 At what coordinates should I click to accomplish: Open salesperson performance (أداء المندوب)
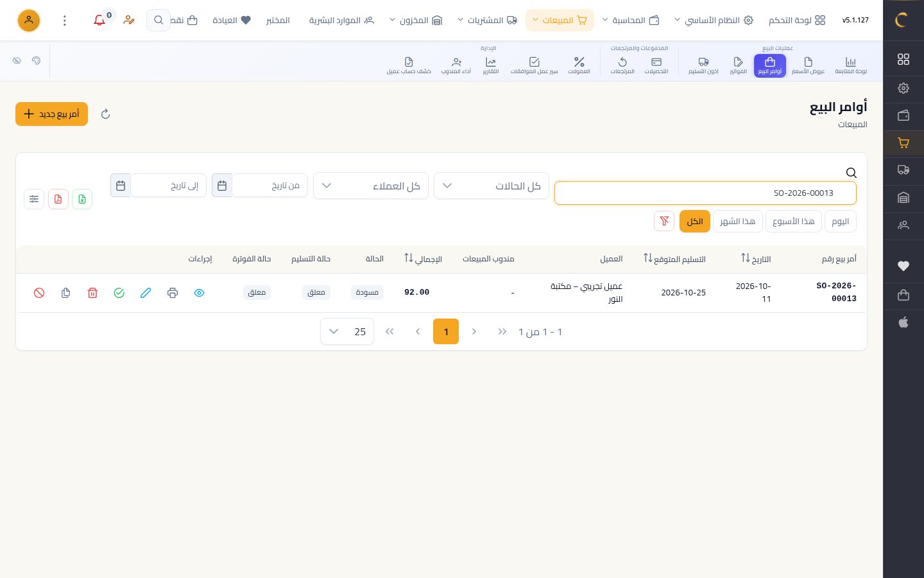click(456, 65)
